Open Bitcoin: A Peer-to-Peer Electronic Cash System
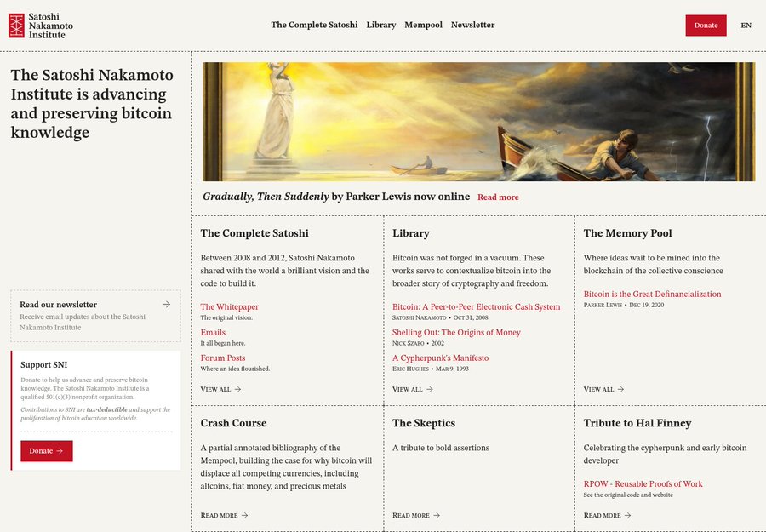This screenshot has width=766, height=532. tap(477, 306)
